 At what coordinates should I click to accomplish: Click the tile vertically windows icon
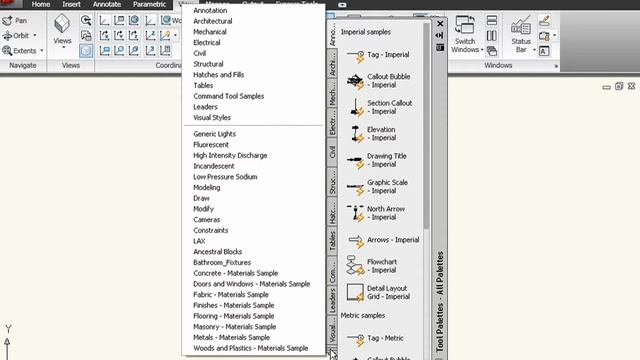[x=492, y=36]
